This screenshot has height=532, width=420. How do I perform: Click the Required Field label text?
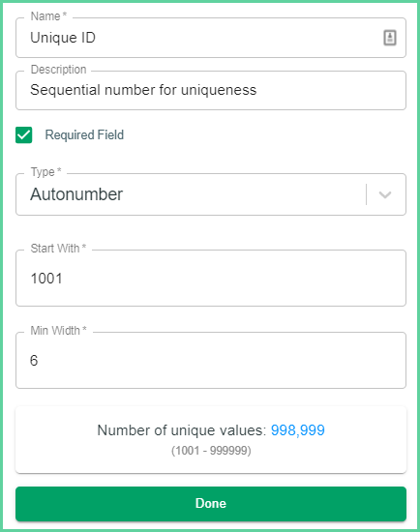point(84,134)
